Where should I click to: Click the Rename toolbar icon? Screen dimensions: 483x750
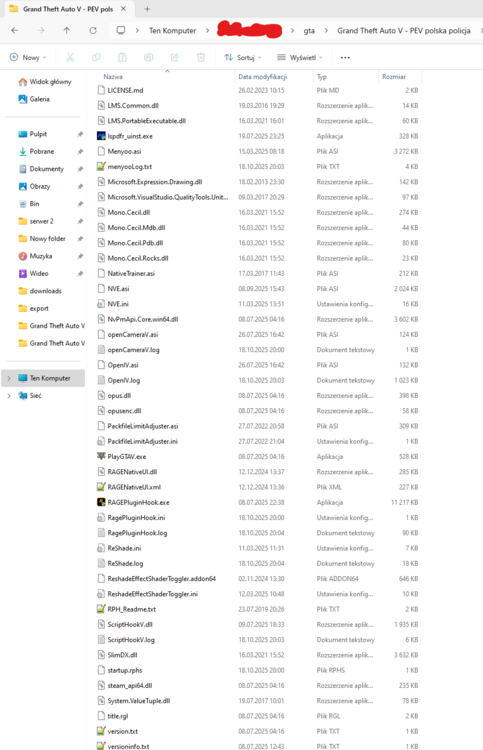149,57
